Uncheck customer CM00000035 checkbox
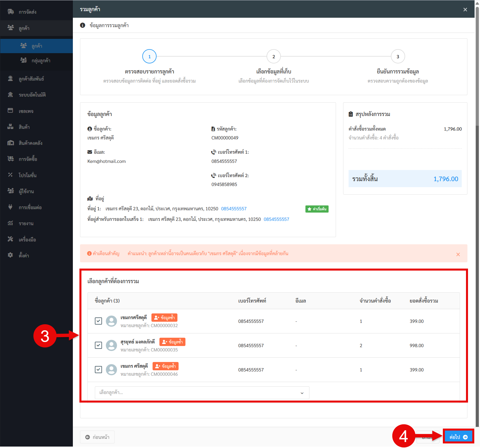Viewport: 480px width, 448px height. tap(98, 345)
